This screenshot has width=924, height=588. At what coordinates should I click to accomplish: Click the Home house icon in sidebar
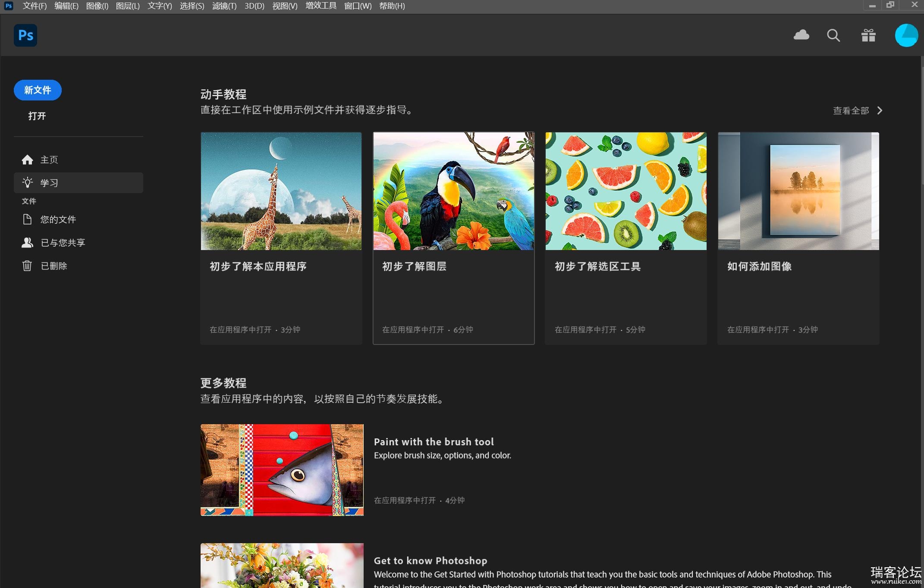[27, 160]
